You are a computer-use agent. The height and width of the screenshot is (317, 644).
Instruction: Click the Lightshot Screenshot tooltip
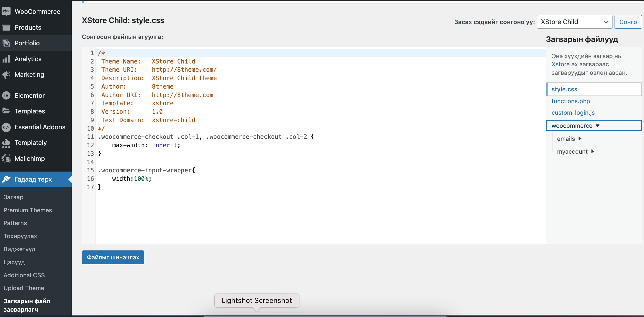point(256,300)
